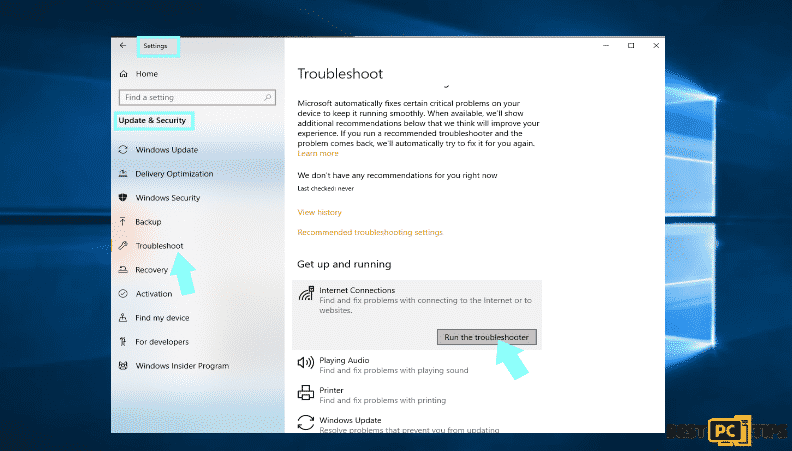Click the Troubleshoot wrench icon

click(123, 245)
